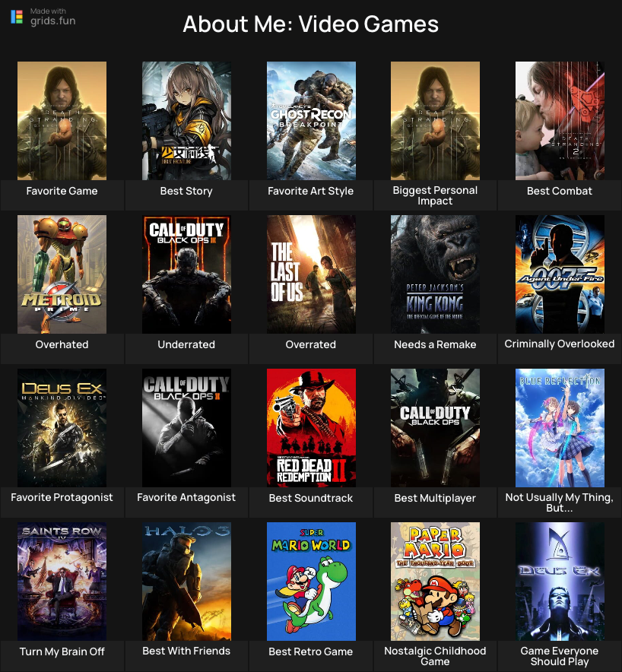Click the grids.fun logo icon
The image size is (622, 672).
pos(17,17)
